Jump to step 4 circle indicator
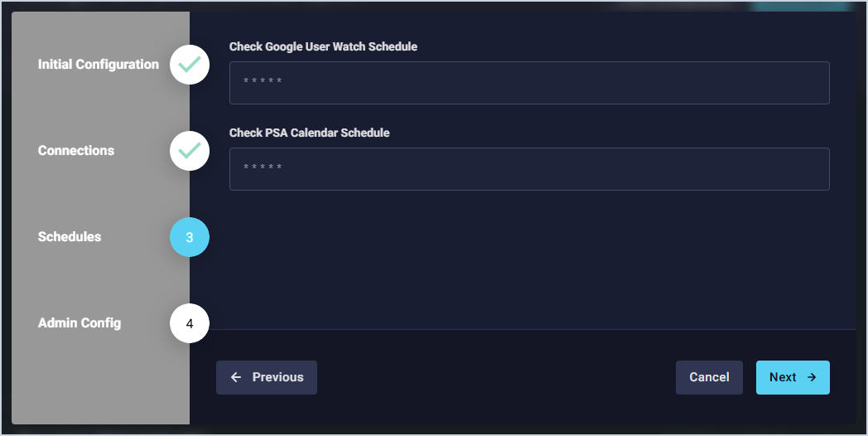The width and height of the screenshot is (868, 436). point(190,323)
